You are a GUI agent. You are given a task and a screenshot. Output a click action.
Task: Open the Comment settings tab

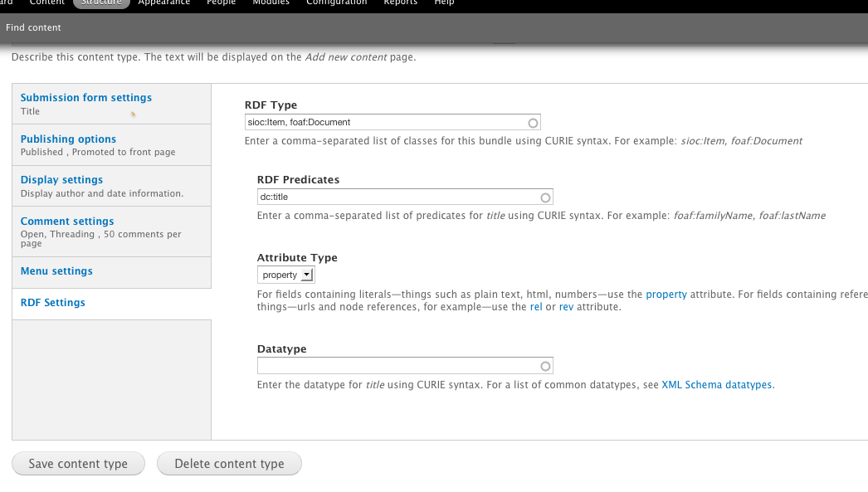coord(66,221)
